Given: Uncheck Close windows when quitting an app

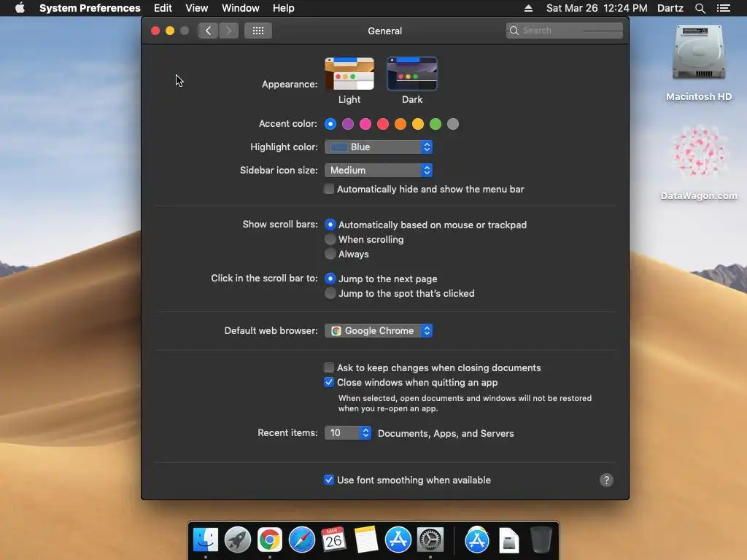Looking at the screenshot, I should pyautogui.click(x=329, y=382).
